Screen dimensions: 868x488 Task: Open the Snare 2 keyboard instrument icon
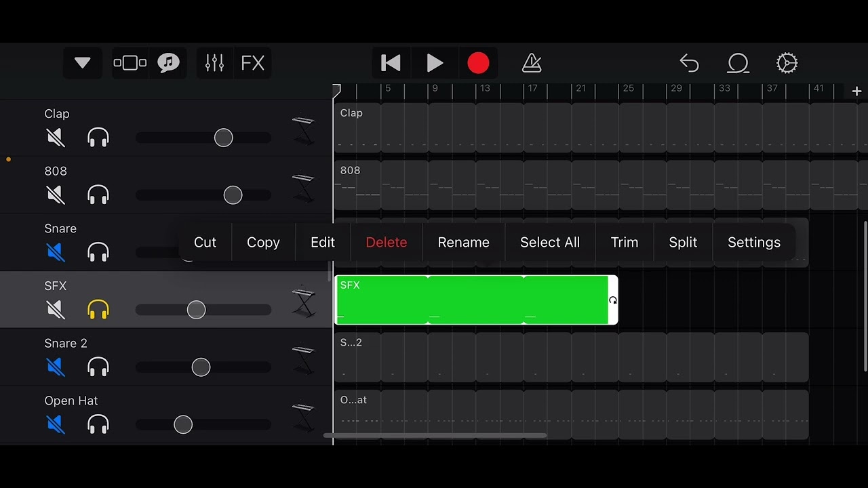tap(303, 359)
